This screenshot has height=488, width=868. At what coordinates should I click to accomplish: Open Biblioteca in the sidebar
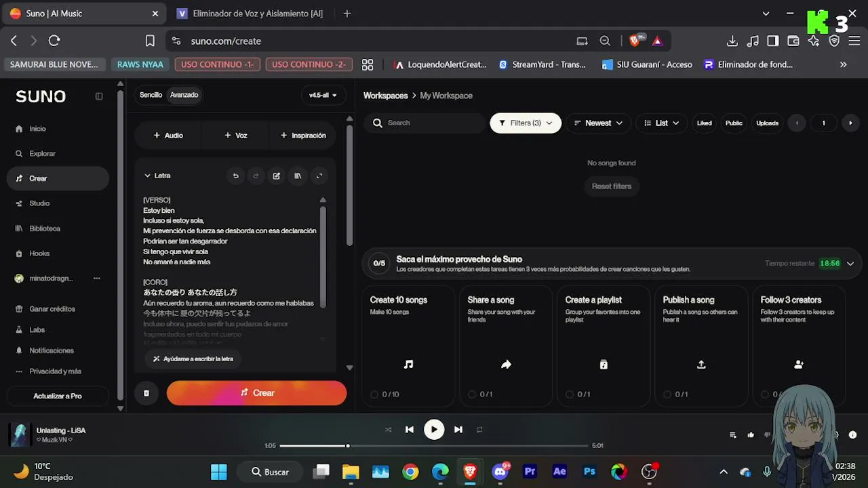58,228
